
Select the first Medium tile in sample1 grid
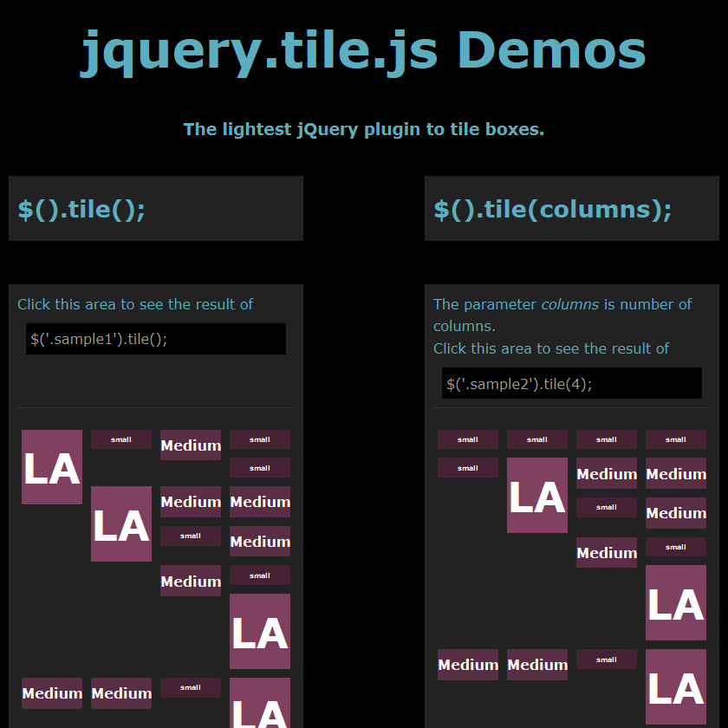coord(191,445)
